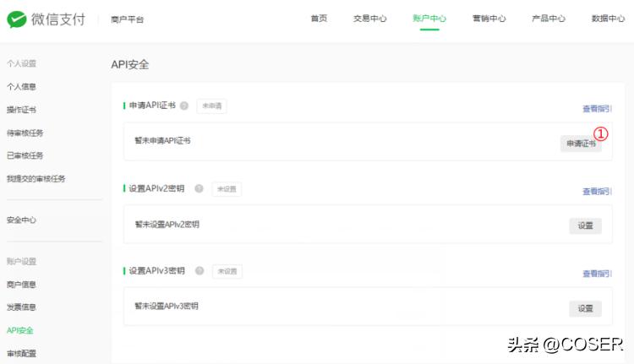Select 商户信息 in sidebar

pos(21,285)
